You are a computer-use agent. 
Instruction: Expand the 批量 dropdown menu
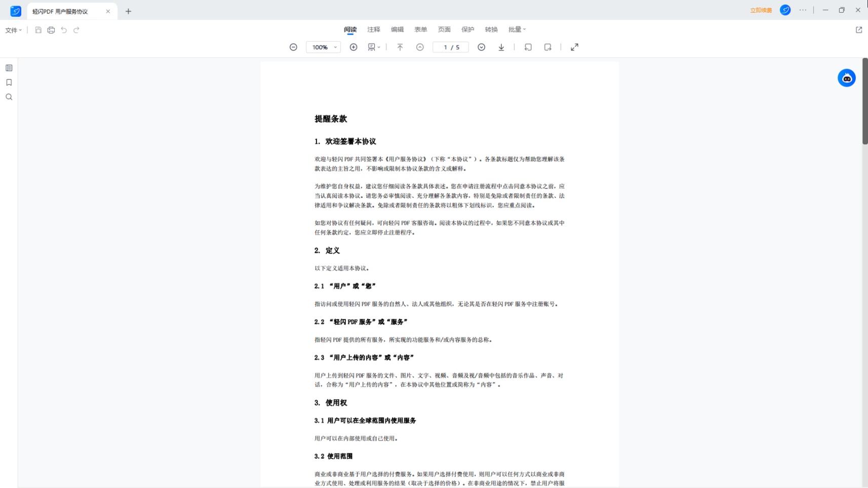(x=517, y=30)
